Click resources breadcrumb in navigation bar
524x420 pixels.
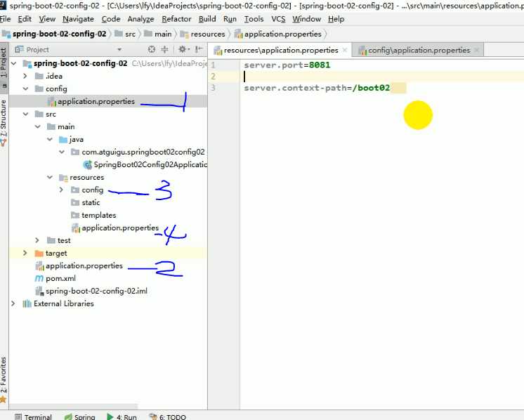tap(202, 34)
